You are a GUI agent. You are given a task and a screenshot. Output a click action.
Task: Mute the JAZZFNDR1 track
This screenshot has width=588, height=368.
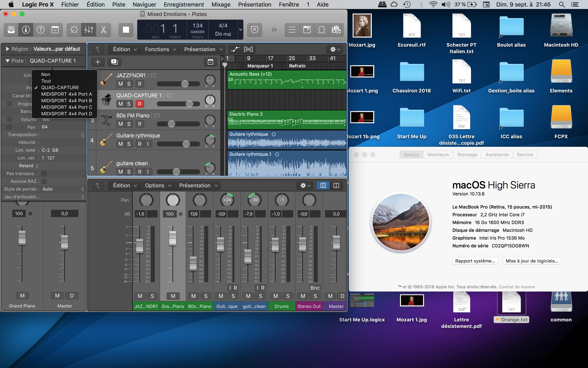[120, 84]
